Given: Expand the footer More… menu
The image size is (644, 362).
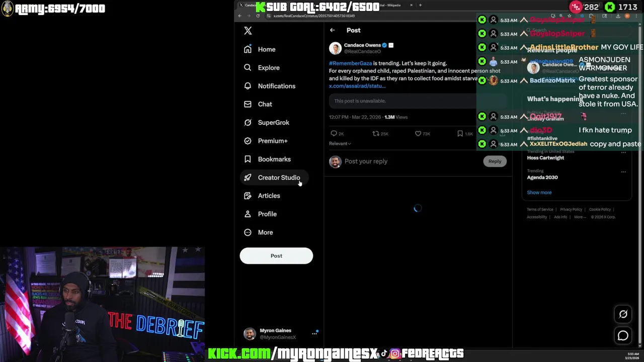Looking at the screenshot, I should pyautogui.click(x=580, y=217).
